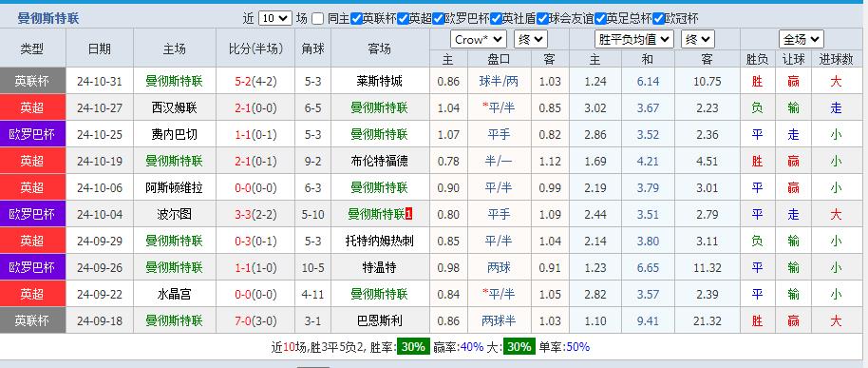Open home team 水晶宫

click(x=175, y=294)
